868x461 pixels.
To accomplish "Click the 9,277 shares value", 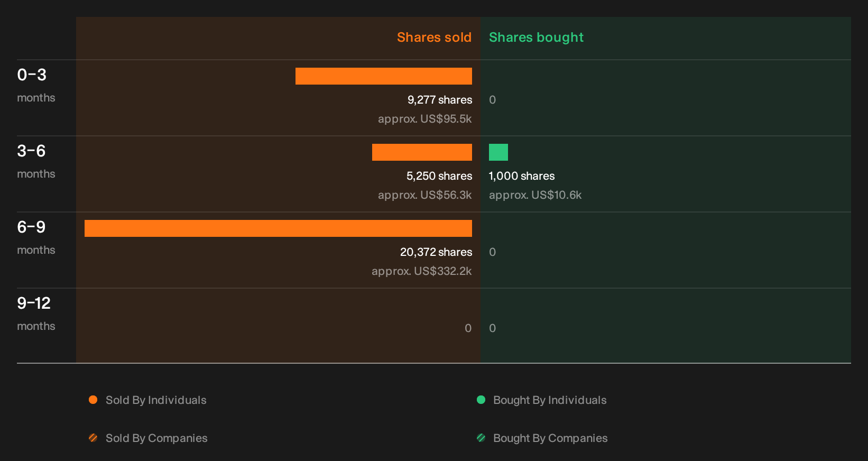I will pos(440,100).
